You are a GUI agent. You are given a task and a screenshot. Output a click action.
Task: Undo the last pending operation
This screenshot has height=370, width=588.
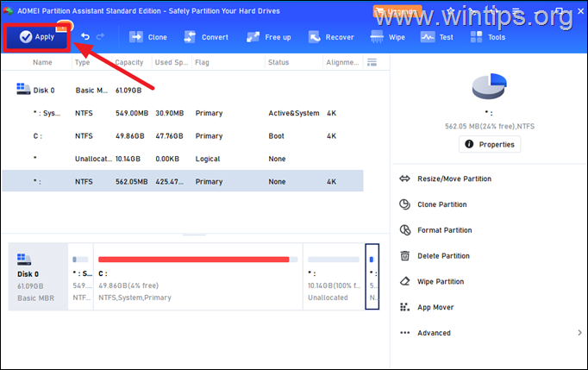pyautogui.click(x=85, y=36)
